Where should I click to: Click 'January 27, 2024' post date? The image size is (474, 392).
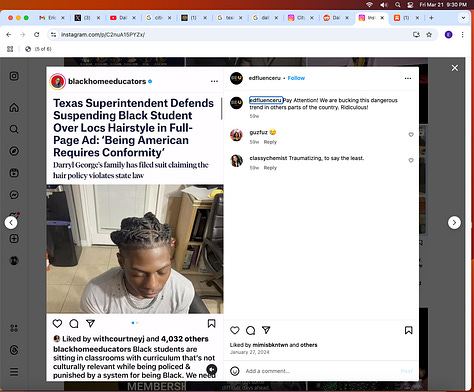pyautogui.click(x=249, y=352)
